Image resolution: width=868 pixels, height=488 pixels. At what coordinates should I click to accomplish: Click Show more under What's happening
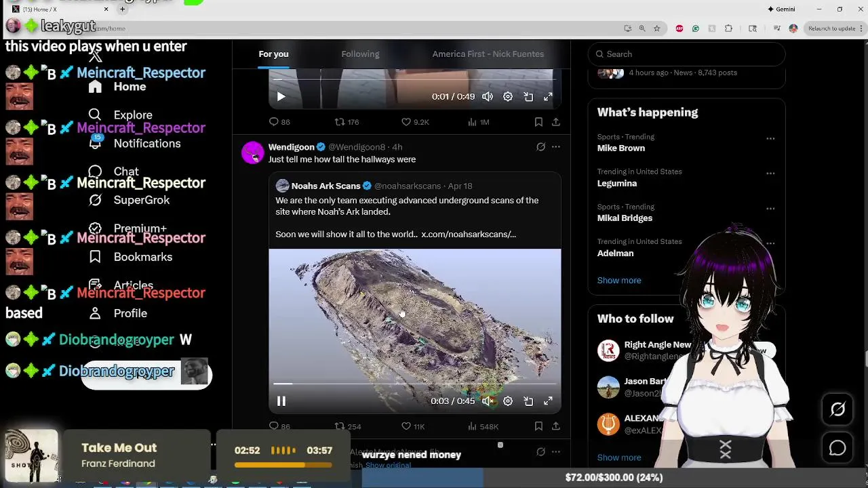click(619, 281)
